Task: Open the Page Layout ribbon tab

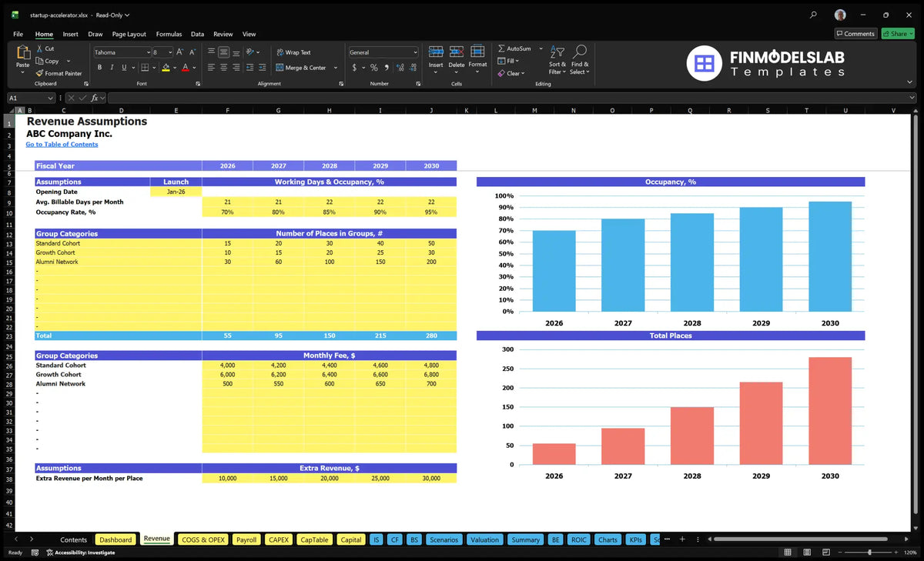Action: click(x=129, y=34)
